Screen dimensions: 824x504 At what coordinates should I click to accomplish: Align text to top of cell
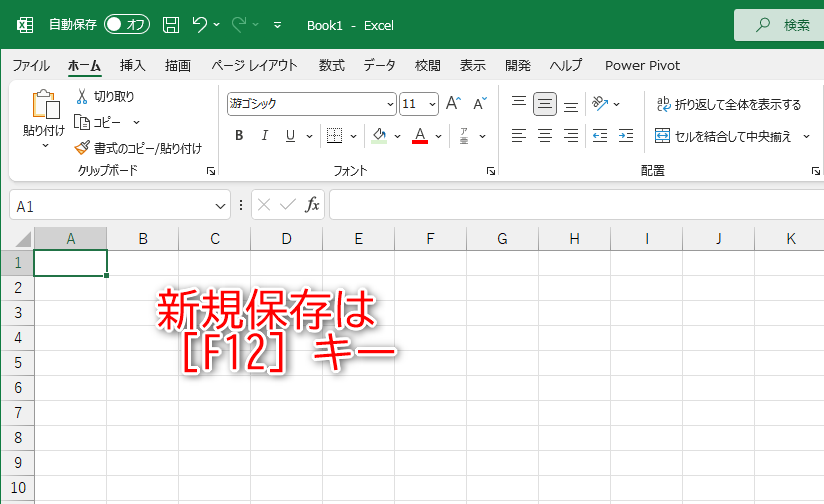coord(519,103)
